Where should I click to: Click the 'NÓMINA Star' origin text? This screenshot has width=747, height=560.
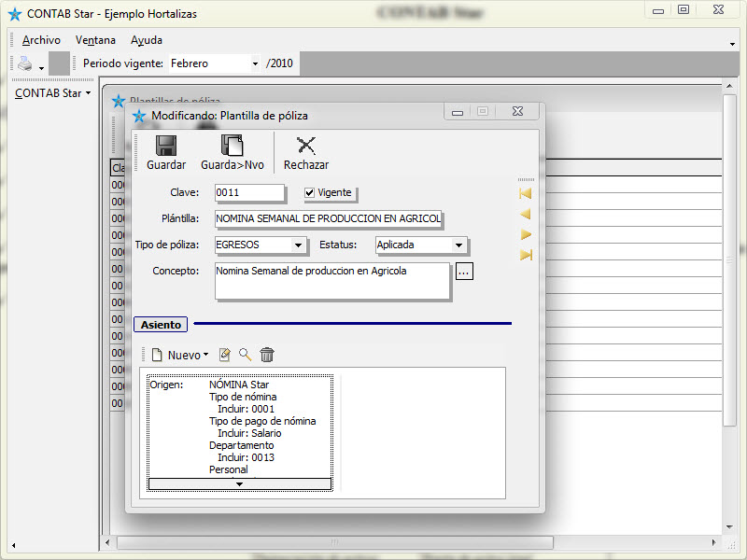239,385
